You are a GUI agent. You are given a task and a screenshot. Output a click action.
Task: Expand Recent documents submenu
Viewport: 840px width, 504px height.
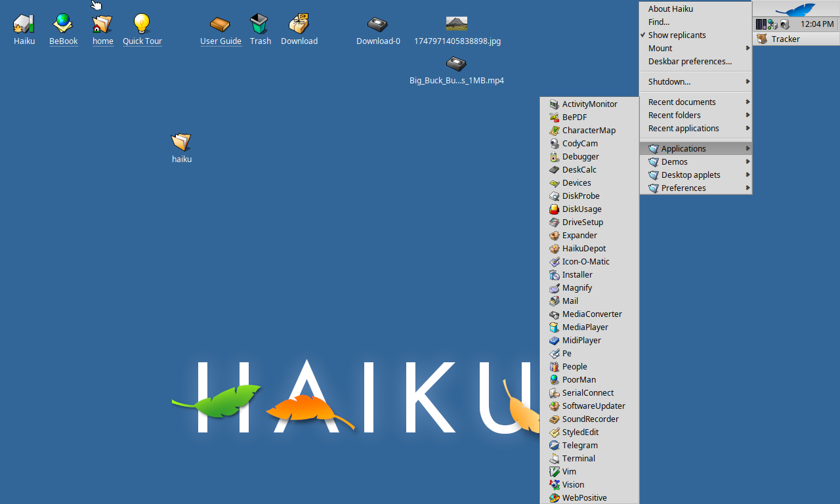[x=696, y=102]
